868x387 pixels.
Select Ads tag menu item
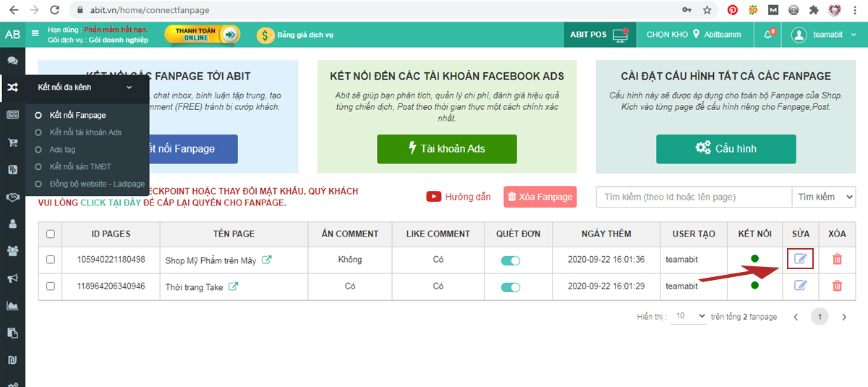pyautogui.click(x=62, y=150)
